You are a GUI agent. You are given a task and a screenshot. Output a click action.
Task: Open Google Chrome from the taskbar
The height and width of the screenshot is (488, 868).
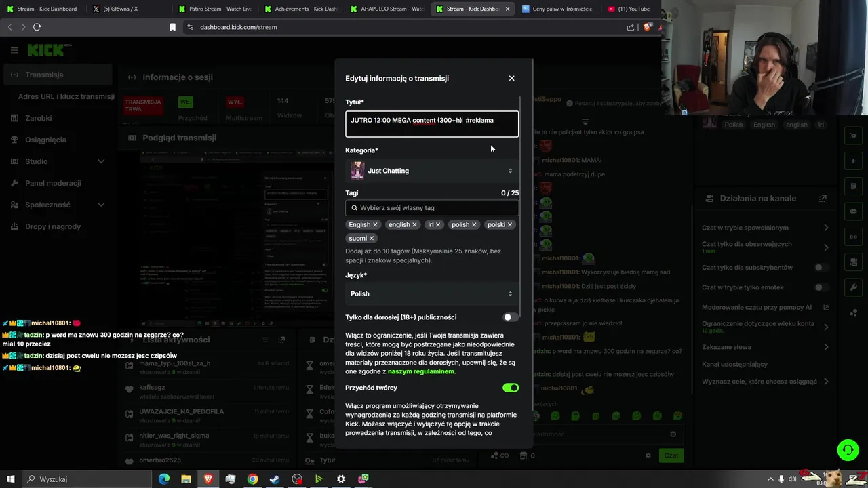pyautogui.click(x=252, y=479)
